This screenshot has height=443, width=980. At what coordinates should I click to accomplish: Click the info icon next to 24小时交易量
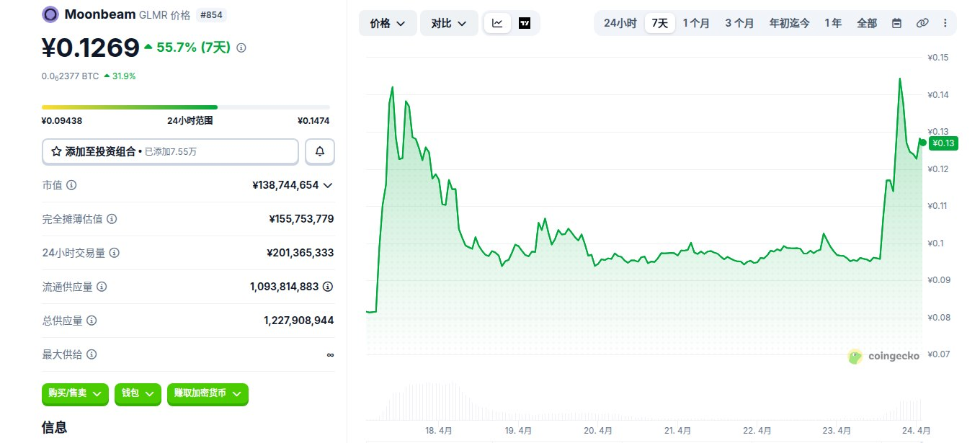pyautogui.click(x=114, y=253)
